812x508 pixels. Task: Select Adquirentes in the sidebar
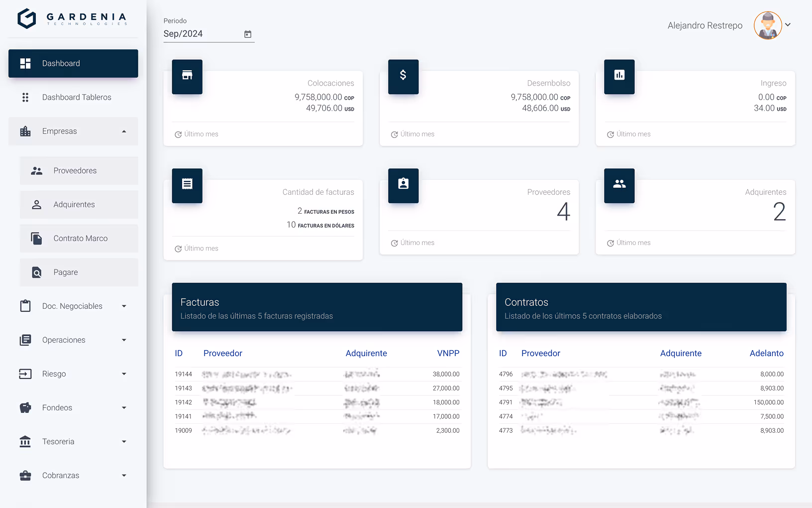tap(74, 204)
